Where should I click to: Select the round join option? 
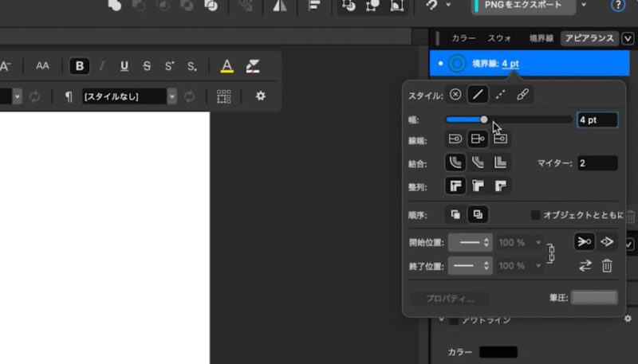[455, 162]
